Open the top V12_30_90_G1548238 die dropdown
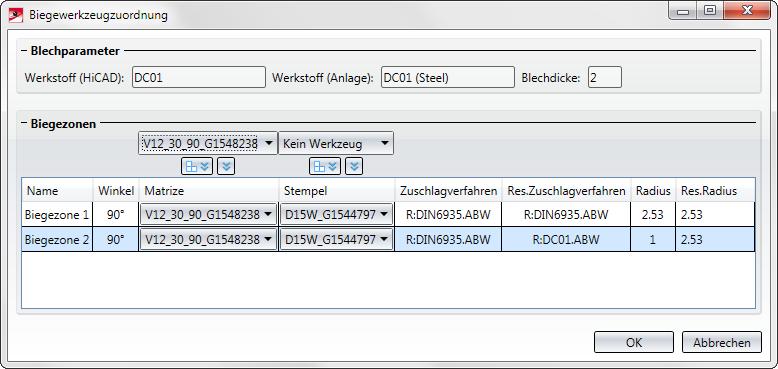This screenshot has height=369, width=778. 207,143
